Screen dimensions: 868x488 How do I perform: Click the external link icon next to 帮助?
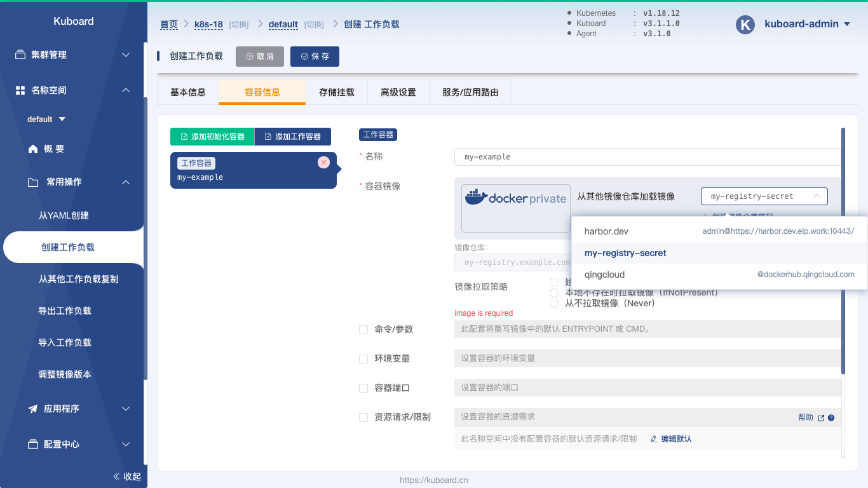(821, 417)
